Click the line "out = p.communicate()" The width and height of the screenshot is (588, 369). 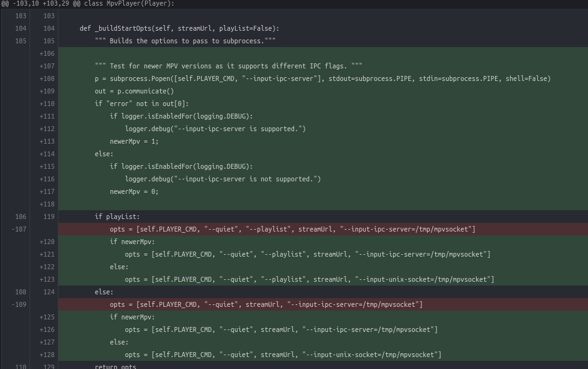(134, 92)
